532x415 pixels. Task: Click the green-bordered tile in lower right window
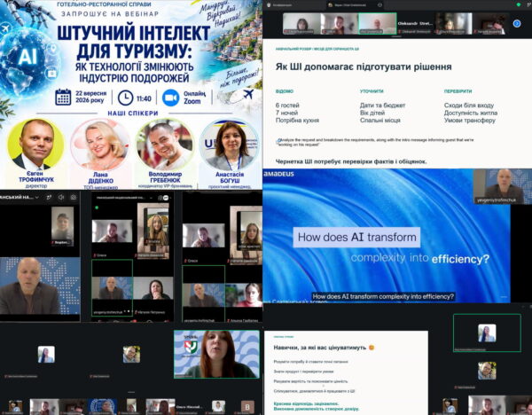(x=487, y=333)
